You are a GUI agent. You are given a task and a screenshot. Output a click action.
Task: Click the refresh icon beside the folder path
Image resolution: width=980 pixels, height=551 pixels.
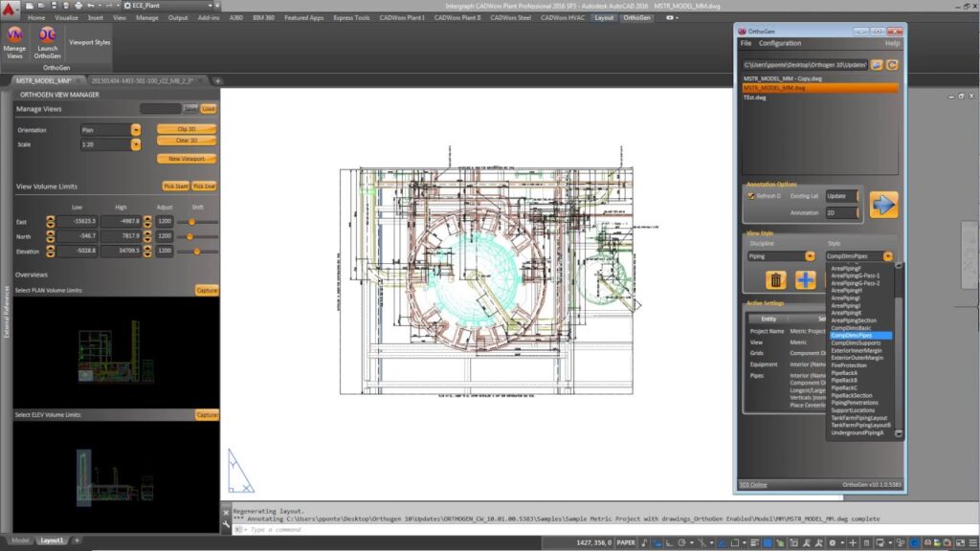[x=892, y=64]
